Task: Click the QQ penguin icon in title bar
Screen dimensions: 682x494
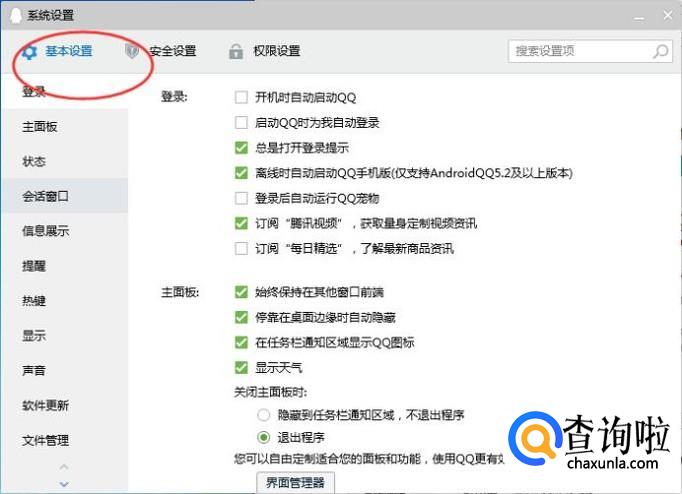Action: click(16, 15)
